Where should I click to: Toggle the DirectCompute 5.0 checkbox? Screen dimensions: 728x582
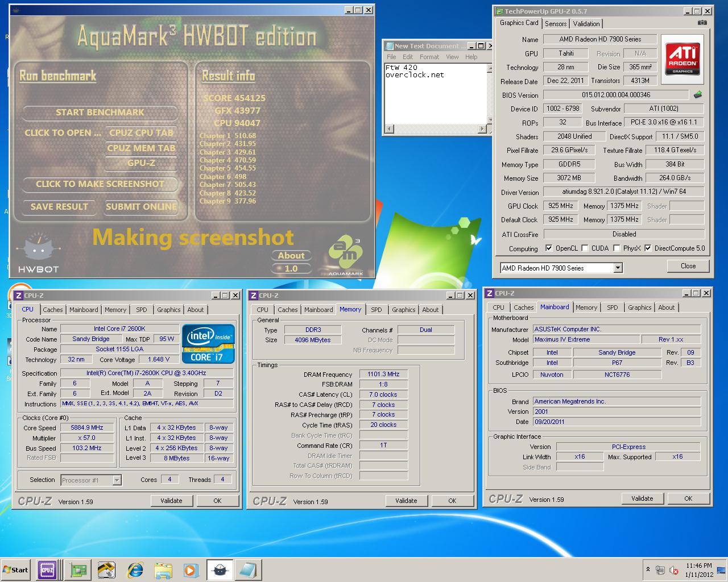tap(648, 248)
